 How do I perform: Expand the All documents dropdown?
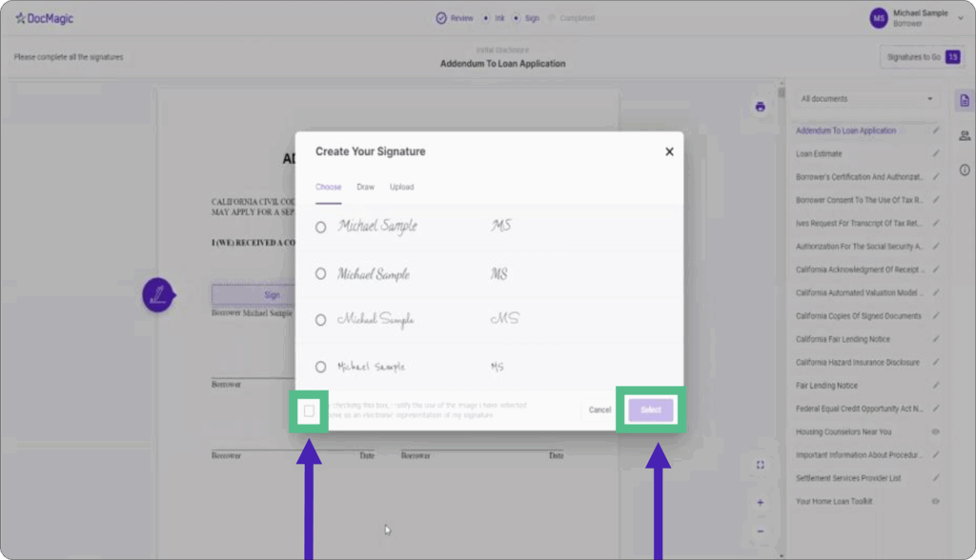[x=866, y=99]
